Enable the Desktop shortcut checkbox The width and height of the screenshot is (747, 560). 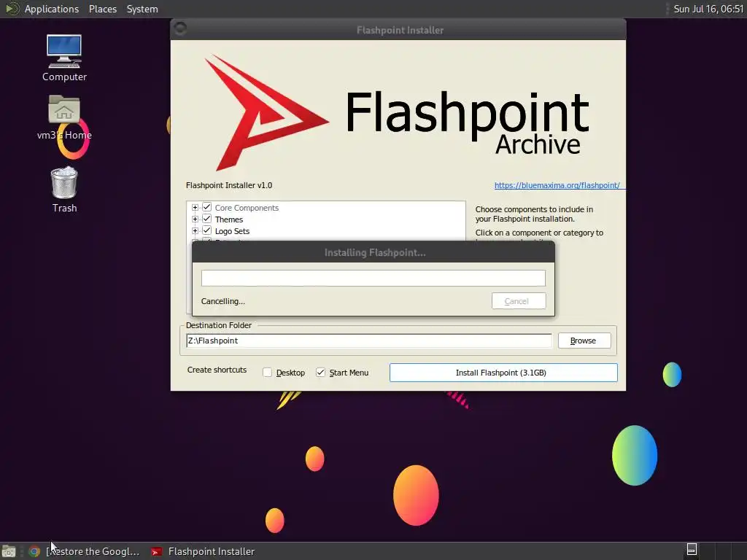pyautogui.click(x=268, y=373)
